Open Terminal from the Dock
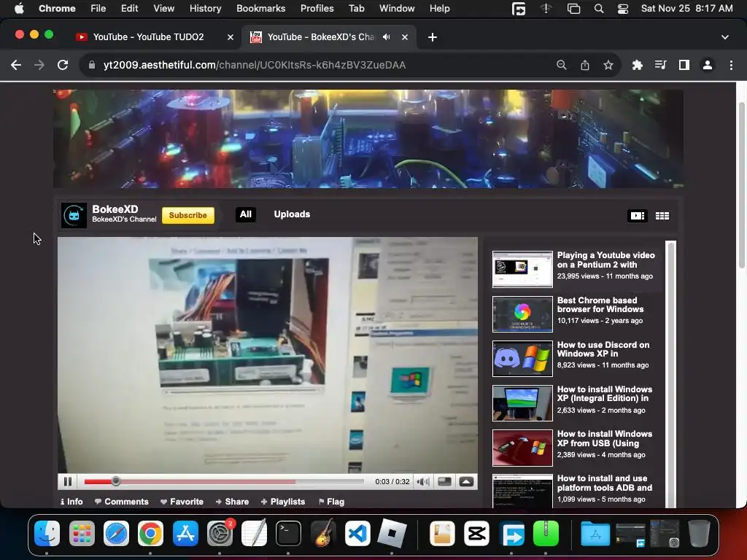Viewport: 747px width, 560px height. (288, 533)
